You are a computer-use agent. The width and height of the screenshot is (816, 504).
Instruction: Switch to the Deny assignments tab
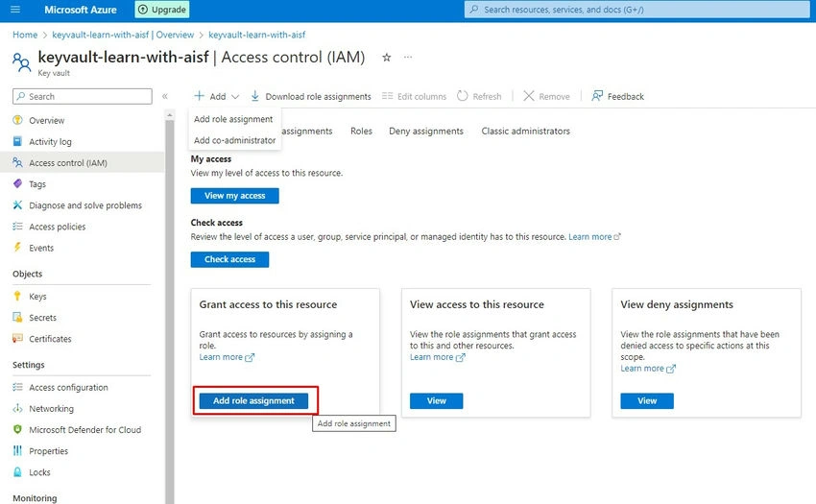pos(426,132)
